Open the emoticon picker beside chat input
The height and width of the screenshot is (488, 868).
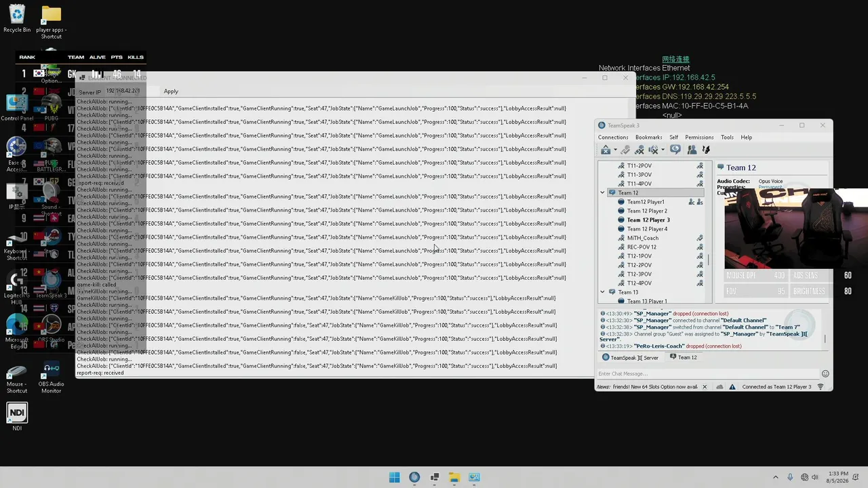click(825, 374)
